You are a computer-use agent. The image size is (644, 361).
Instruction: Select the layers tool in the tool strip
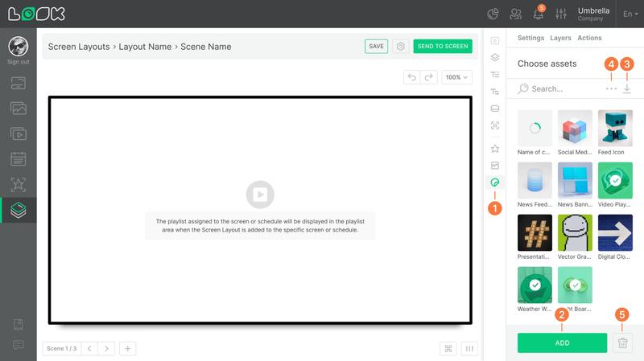point(495,57)
